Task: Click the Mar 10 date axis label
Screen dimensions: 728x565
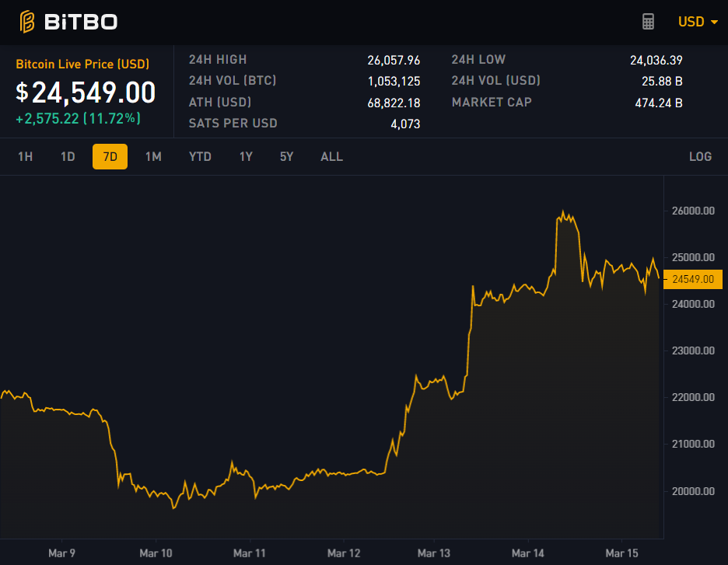Action: coord(156,553)
